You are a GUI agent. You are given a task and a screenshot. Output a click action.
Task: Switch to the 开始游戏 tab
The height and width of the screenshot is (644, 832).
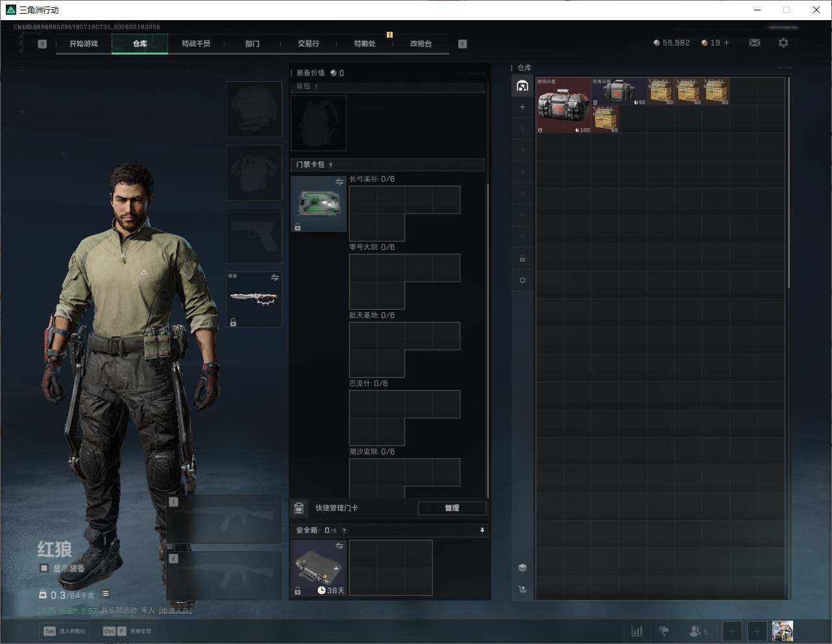click(84, 43)
